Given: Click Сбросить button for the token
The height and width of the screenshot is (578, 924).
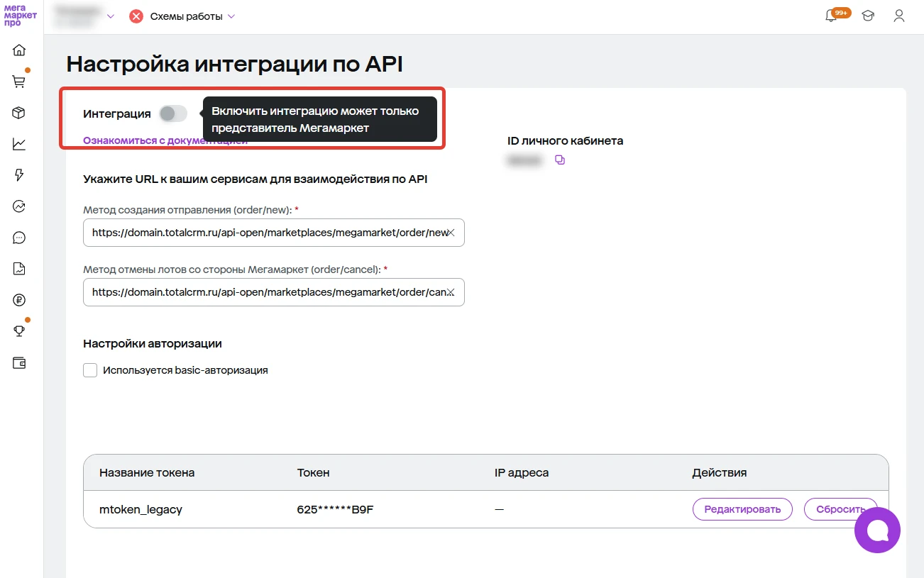Looking at the screenshot, I should pyautogui.click(x=840, y=509).
